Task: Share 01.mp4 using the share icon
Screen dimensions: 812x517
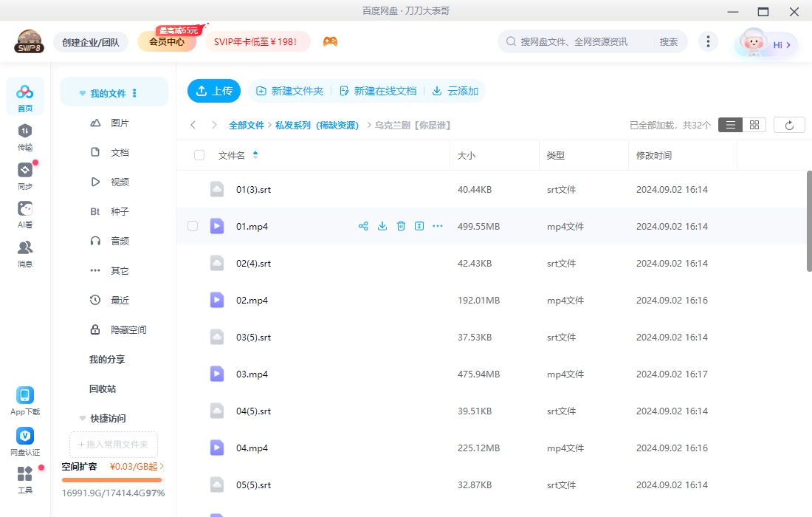Action: point(363,226)
